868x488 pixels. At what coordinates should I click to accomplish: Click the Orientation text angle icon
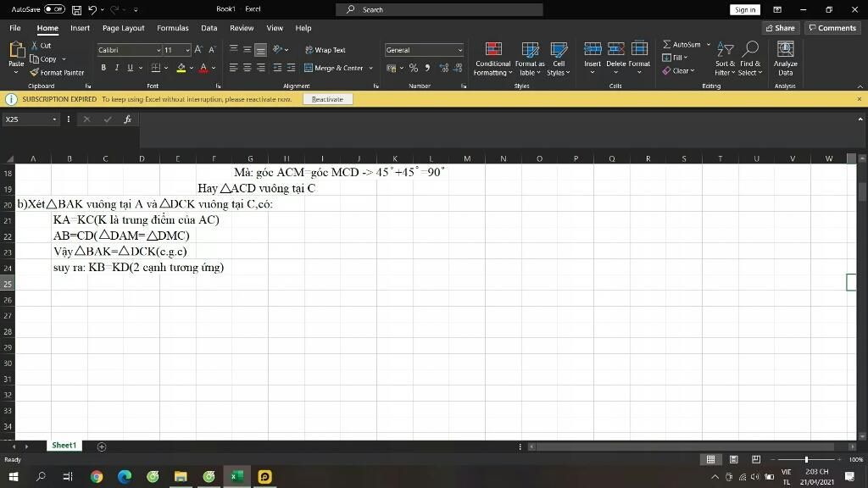(277, 49)
